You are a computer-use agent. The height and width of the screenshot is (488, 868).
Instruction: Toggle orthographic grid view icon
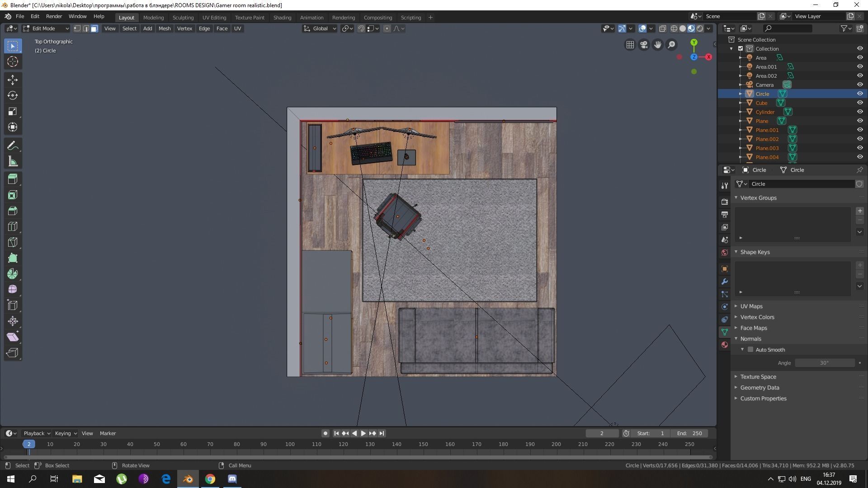[630, 45]
